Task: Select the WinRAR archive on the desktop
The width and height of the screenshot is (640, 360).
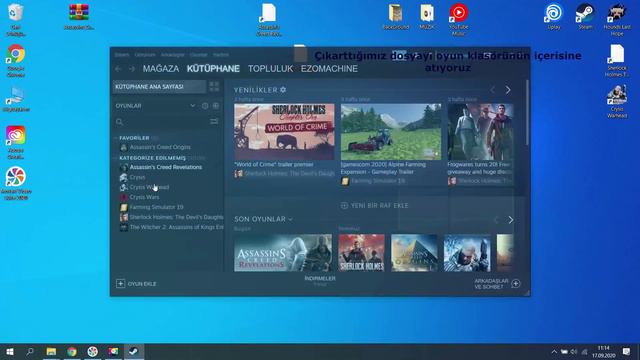Action: (x=79, y=17)
